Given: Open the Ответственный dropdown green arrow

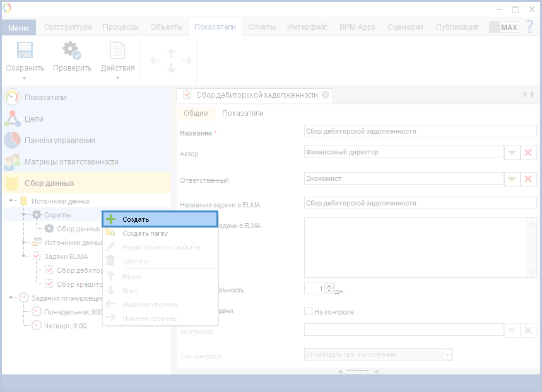Looking at the screenshot, I should click(x=511, y=179).
